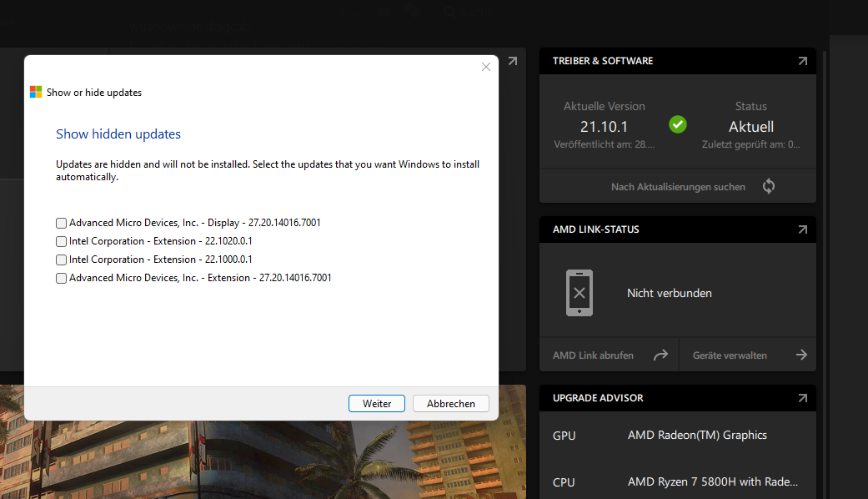The width and height of the screenshot is (868, 499).
Task: Click the arrow next to Geräte verwalten
Action: (801, 355)
